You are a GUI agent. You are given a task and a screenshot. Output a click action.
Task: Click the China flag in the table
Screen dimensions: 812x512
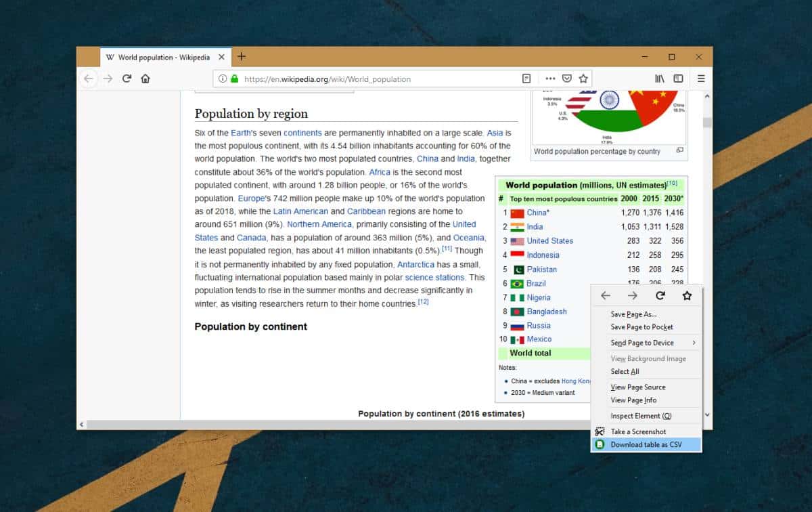(x=518, y=213)
